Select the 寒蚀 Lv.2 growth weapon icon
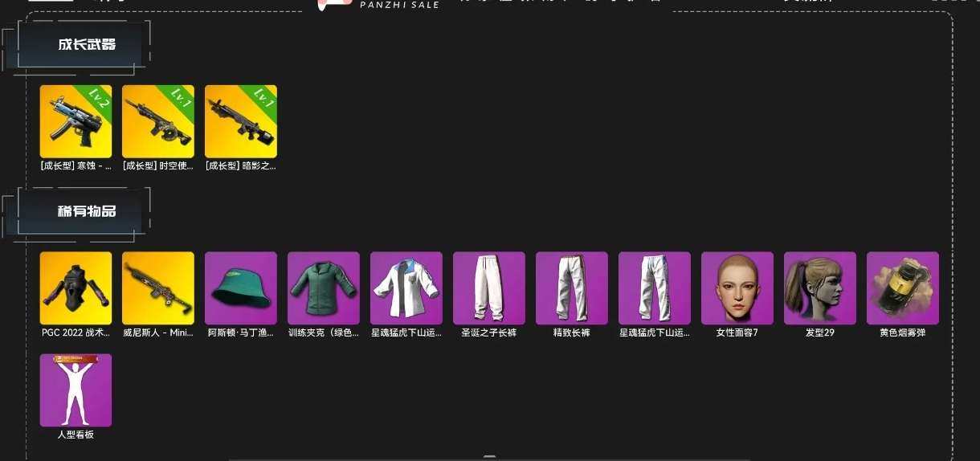Screen dimensions: 980x461 (76, 121)
